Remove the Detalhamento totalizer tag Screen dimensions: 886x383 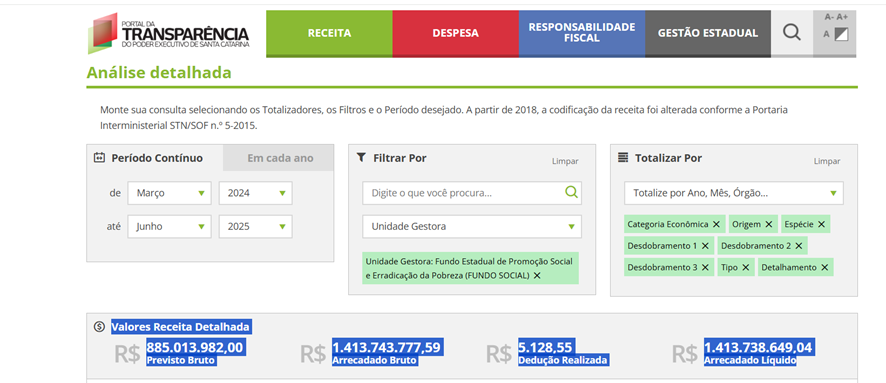[x=824, y=267]
